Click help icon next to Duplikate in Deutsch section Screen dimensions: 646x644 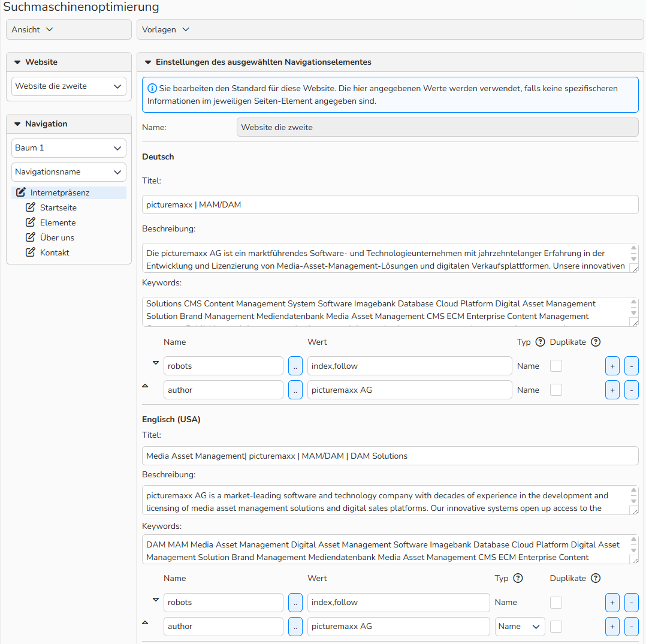click(x=596, y=342)
